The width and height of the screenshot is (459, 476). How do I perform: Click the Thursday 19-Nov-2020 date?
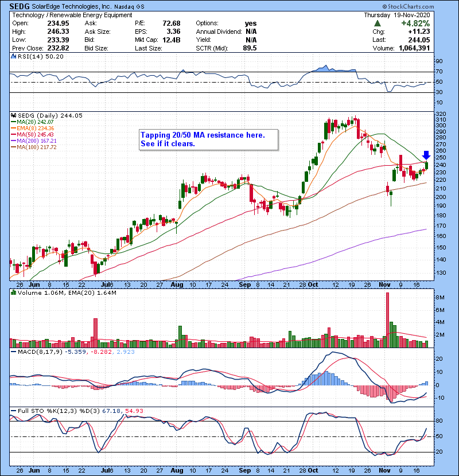[397, 15]
